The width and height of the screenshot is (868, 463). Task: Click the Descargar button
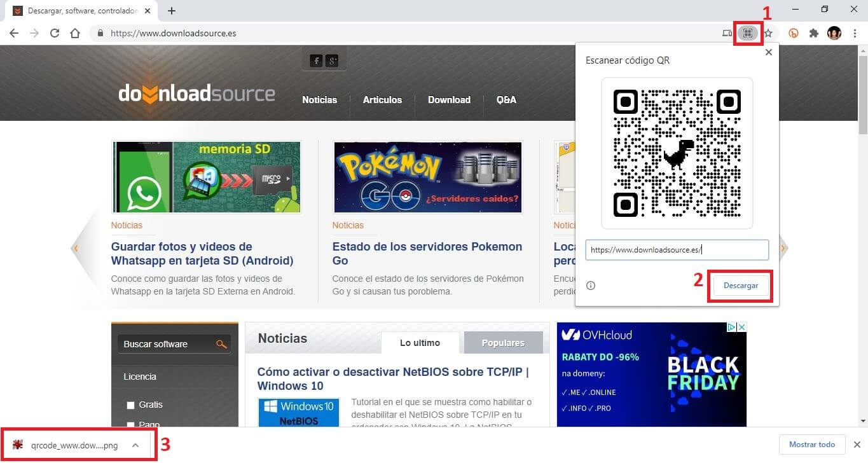tap(741, 286)
